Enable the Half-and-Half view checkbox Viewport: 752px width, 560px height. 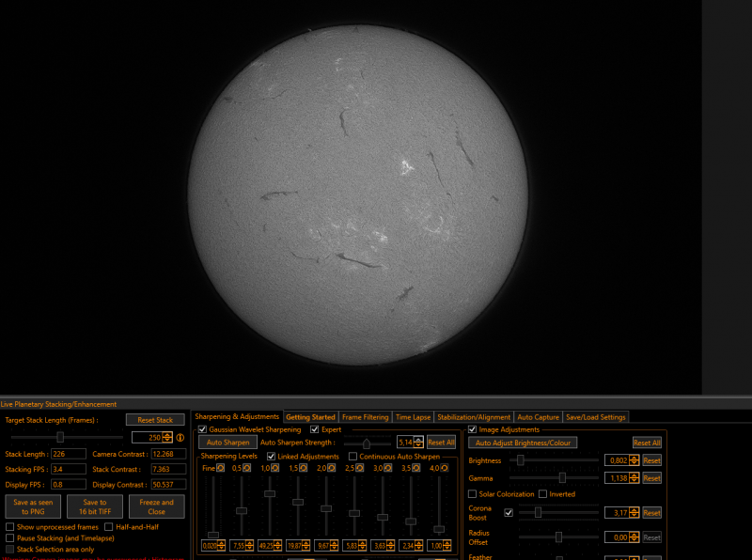pos(109,527)
